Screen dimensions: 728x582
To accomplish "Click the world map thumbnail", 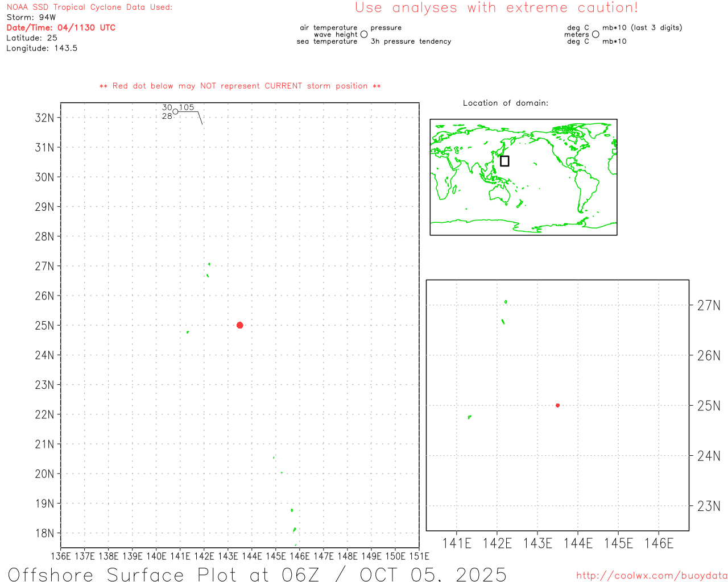I will pyautogui.click(x=523, y=177).
